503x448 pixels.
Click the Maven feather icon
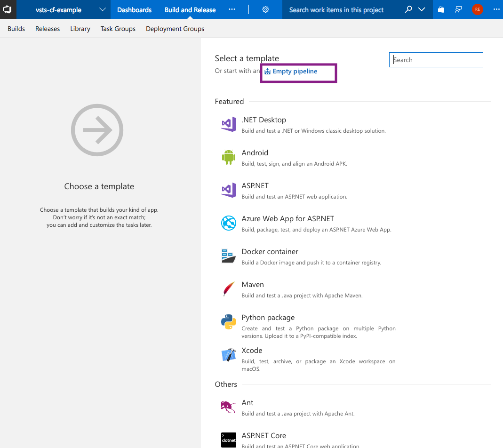229,289
